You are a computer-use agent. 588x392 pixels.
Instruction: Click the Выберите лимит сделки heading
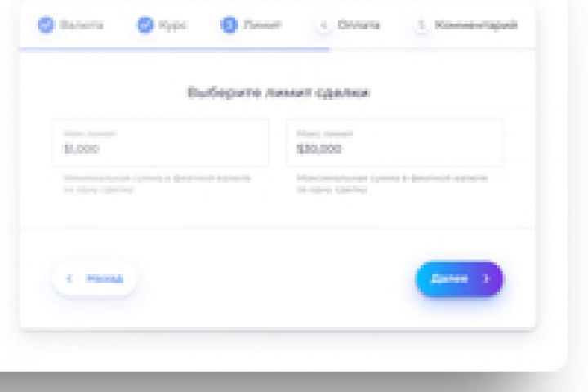(278, 93)
